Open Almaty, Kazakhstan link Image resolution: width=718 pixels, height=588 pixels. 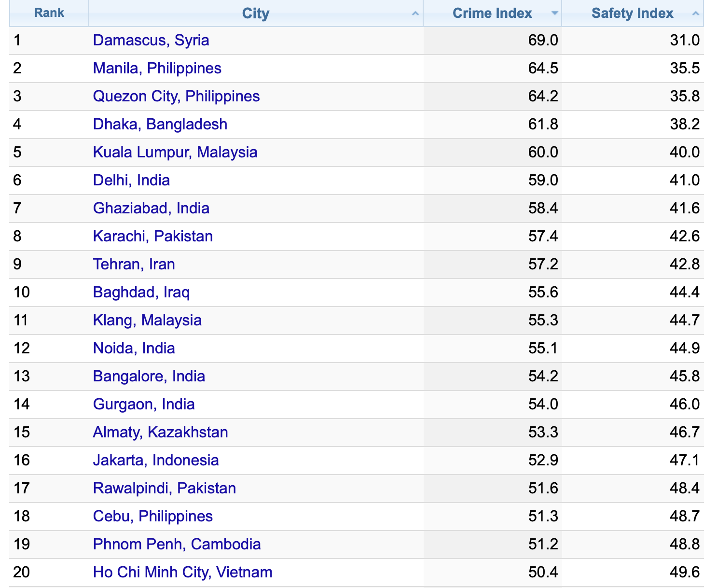(x=161, y=432)
